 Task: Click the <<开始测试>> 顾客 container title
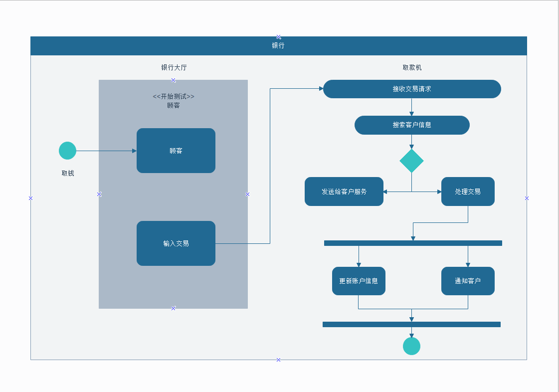(x=173, y=101)
